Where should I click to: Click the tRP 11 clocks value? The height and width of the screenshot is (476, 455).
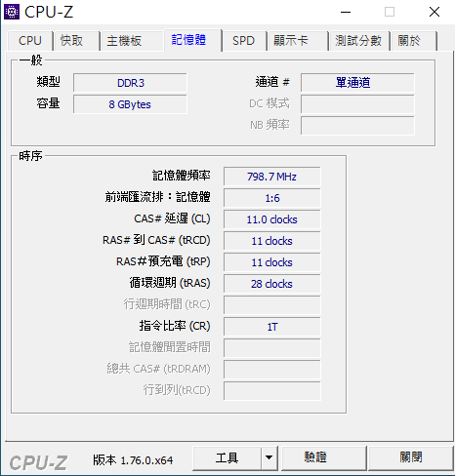(x=272, y=262)
